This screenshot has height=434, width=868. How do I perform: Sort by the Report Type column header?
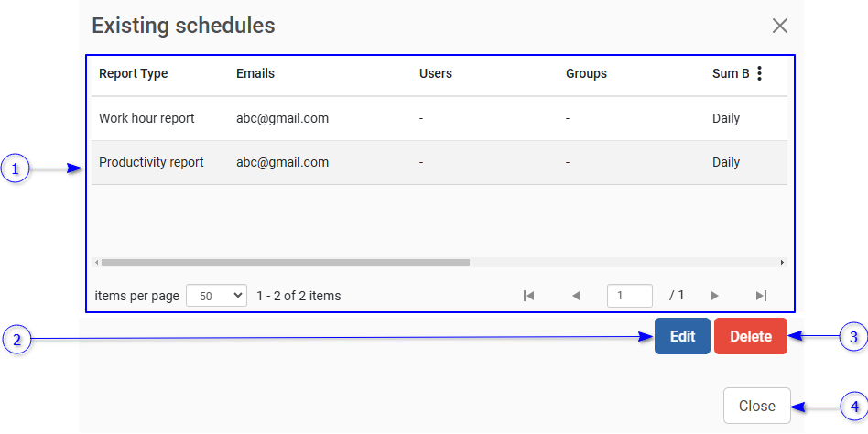click(134, 74)
